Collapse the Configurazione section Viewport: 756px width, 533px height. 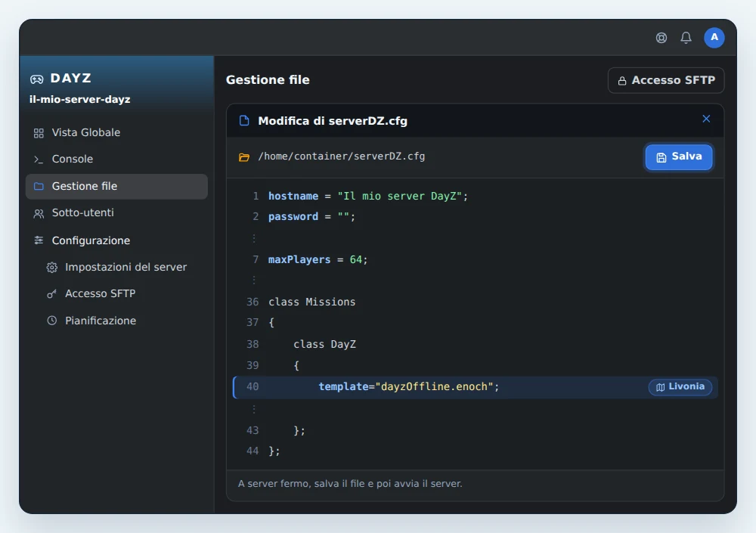tap(116, 240)
